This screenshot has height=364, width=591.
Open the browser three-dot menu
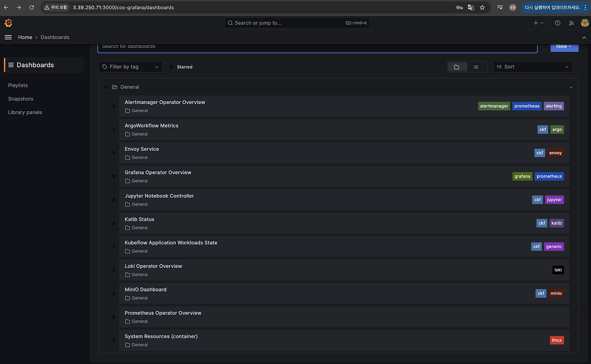pos(585,7)
